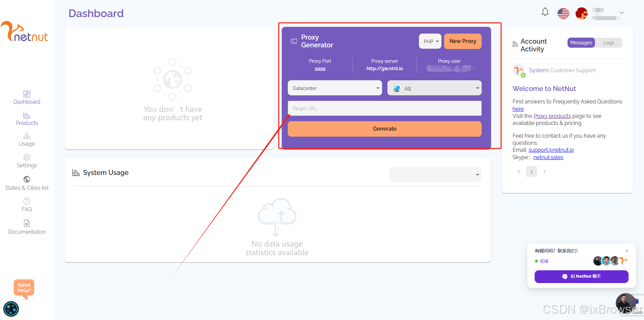This screenshot has height=320, width=644.
Task: Start chat with NetNut button
Action: point(582,277)
